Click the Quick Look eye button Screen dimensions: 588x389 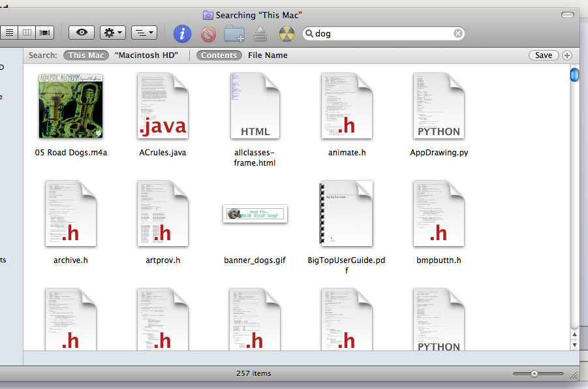tap(82, 33)
